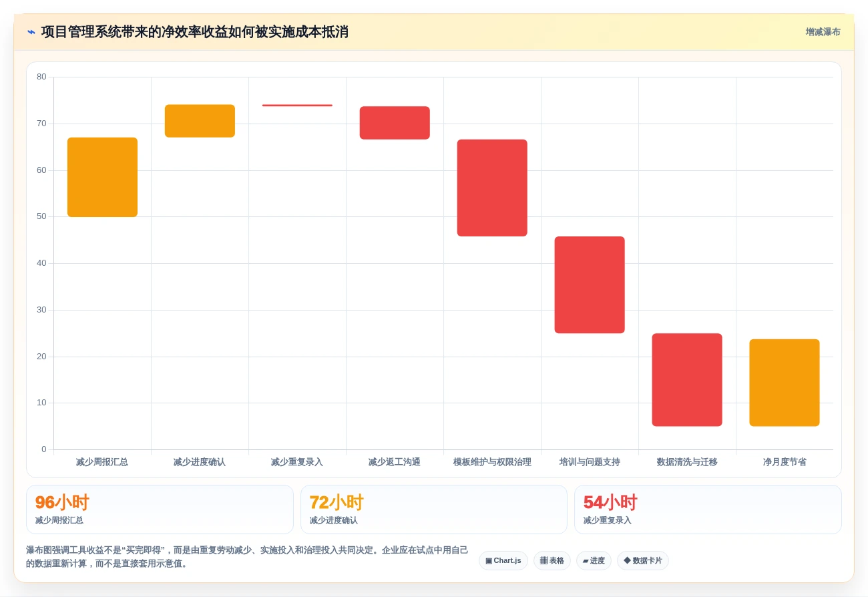The height and width of the screenshot is (597, 868).
Task: Click the red 培训与问题支持 bar
Action: pos(590,285)
